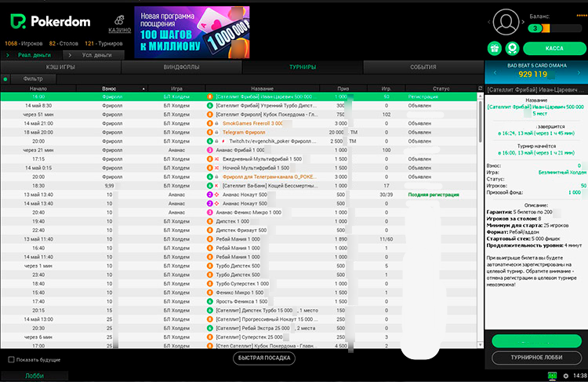The width and height of the screenshot is (588, 382).
Task: Open settings gear in status bar
Action: pyautogui.click(x=566, y=376)
